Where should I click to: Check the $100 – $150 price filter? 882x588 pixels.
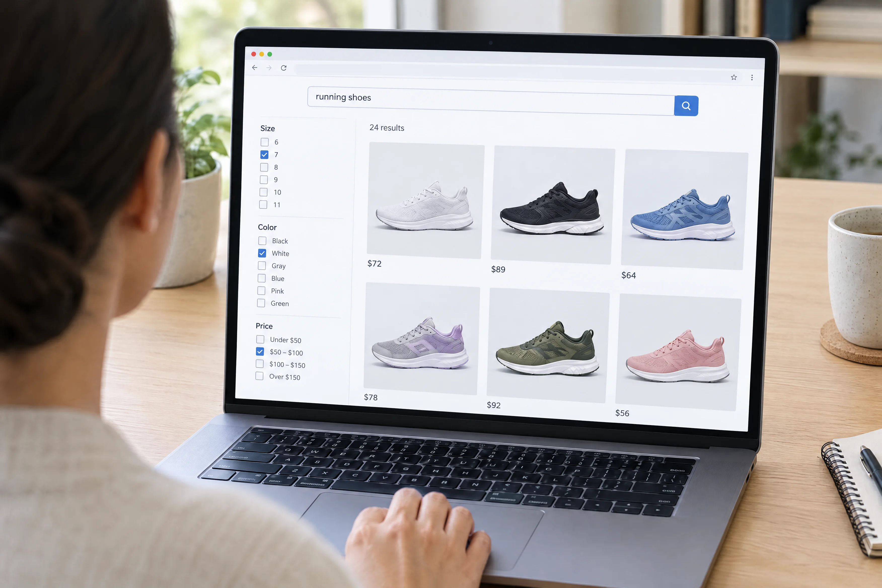point(260,364)
